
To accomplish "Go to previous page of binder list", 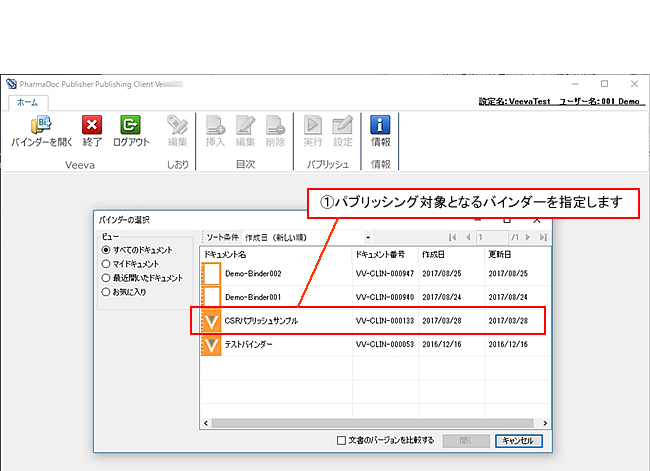I will point(468,237).
